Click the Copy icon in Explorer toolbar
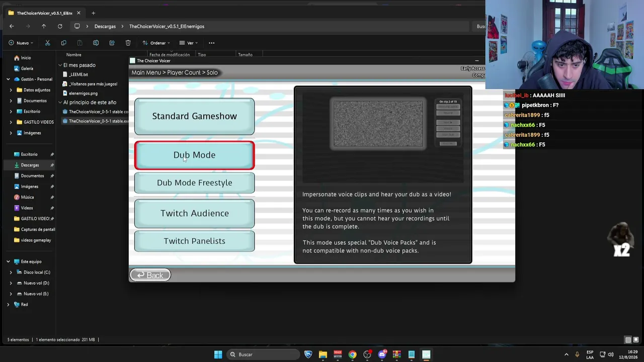644x362 pixels. point(63,43)
